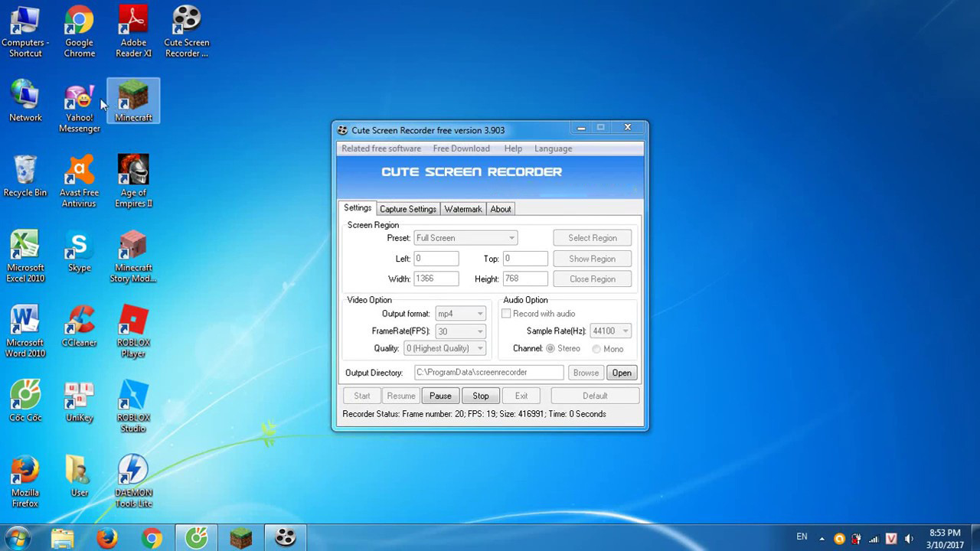This screenshot has width=980, height=551.
Task: Switch to the About tab
Action: pyautogui.click(x=501, y=209)
